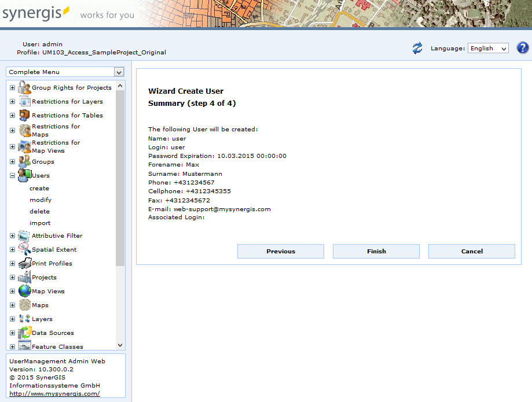Expand the Projects tree node
The height and width of the screenshot is (402, 532).
pyautogui.click(x=12, y=277)
